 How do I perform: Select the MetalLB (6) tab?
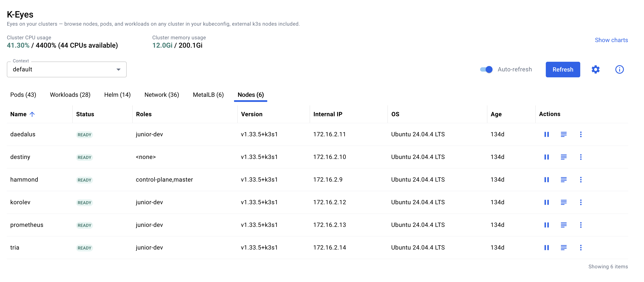tap(208, 95)
